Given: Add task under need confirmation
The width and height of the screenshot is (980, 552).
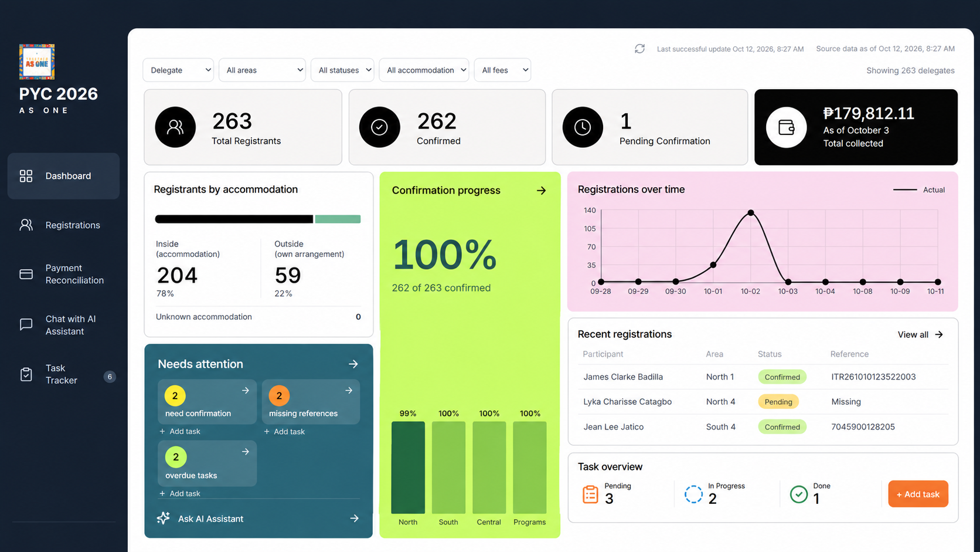Looking at the screenshot, I should 180,431.
